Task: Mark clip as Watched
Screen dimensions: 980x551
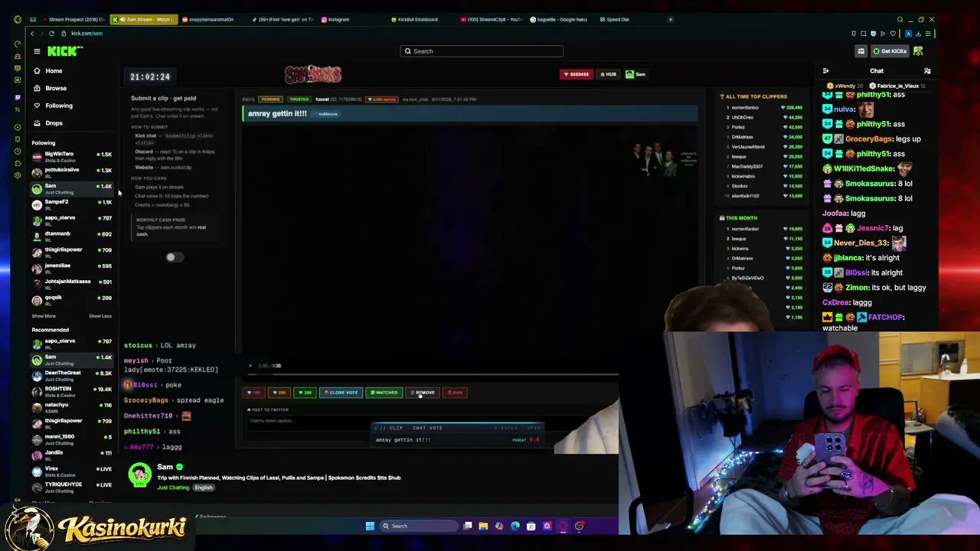Action: 384,393
